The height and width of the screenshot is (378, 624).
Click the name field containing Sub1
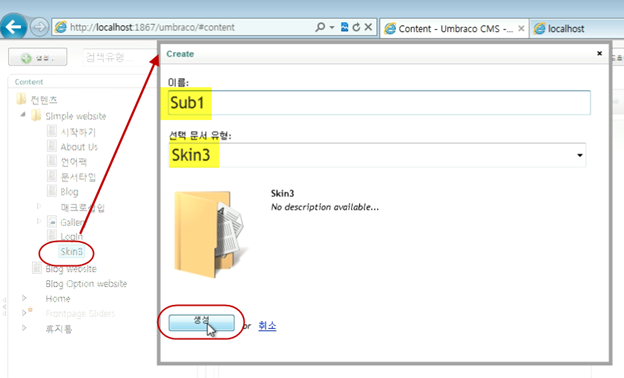click(379, 103)
